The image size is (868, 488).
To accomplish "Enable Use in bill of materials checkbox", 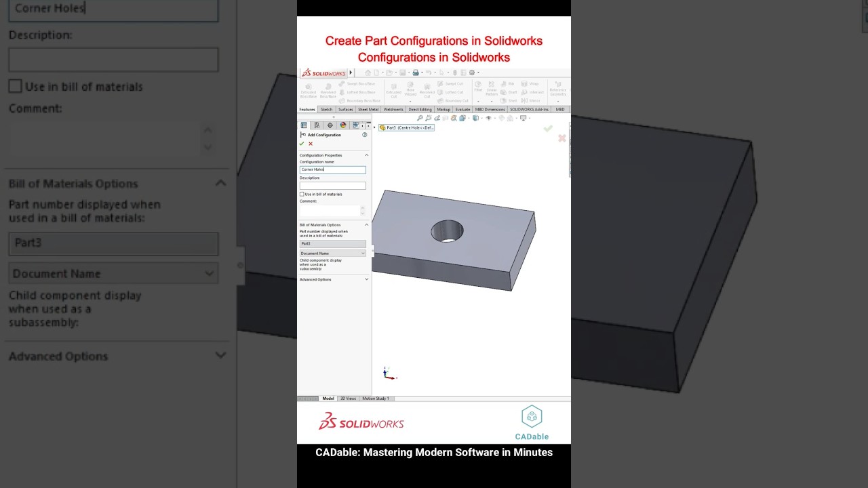I will (302, 195).
